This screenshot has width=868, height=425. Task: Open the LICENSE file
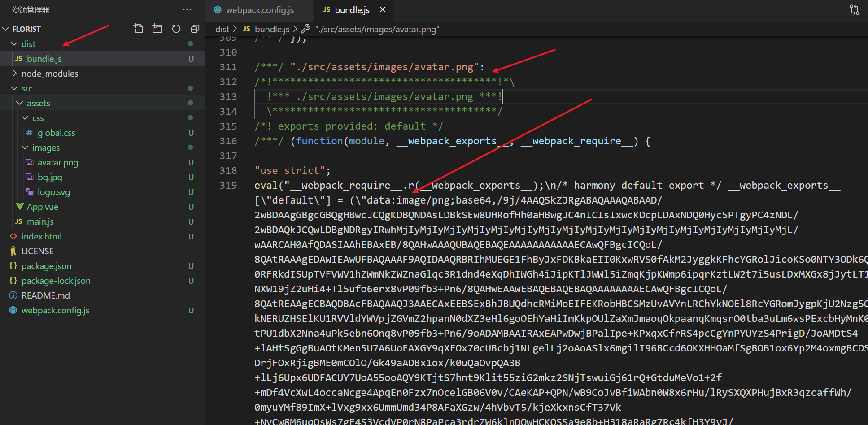102,251
